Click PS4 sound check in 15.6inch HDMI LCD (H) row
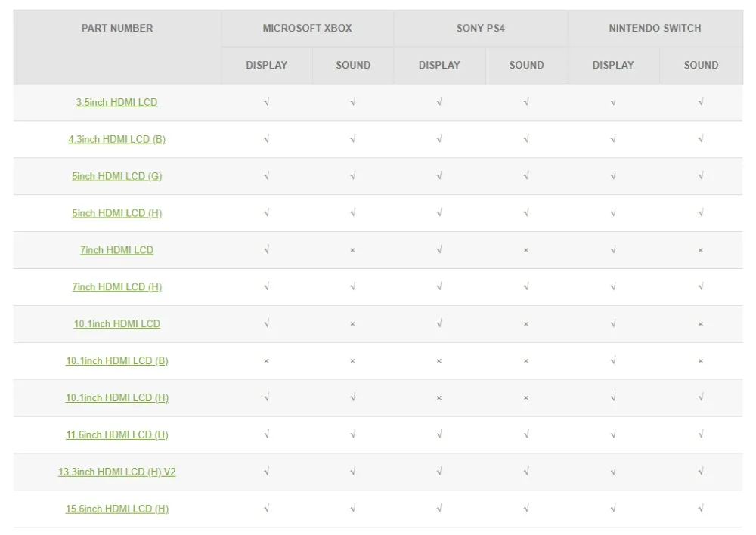756x535 pixels. point(526,509)
